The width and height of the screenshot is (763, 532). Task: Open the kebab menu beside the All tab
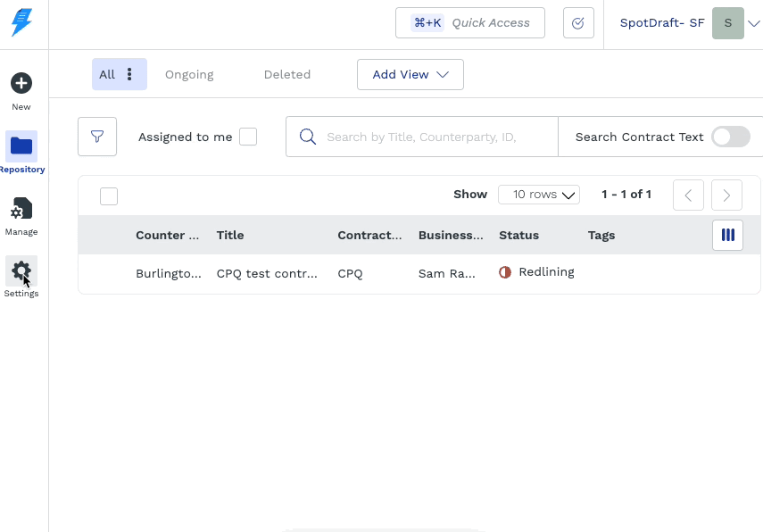[129, 74]
